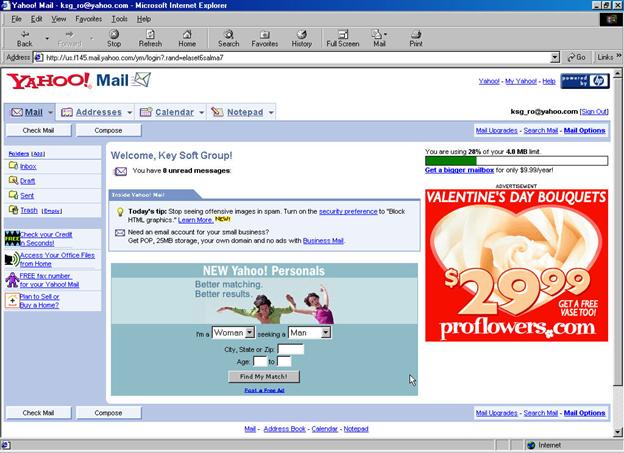Click the free fax number purple icon

tap(12, 280)
